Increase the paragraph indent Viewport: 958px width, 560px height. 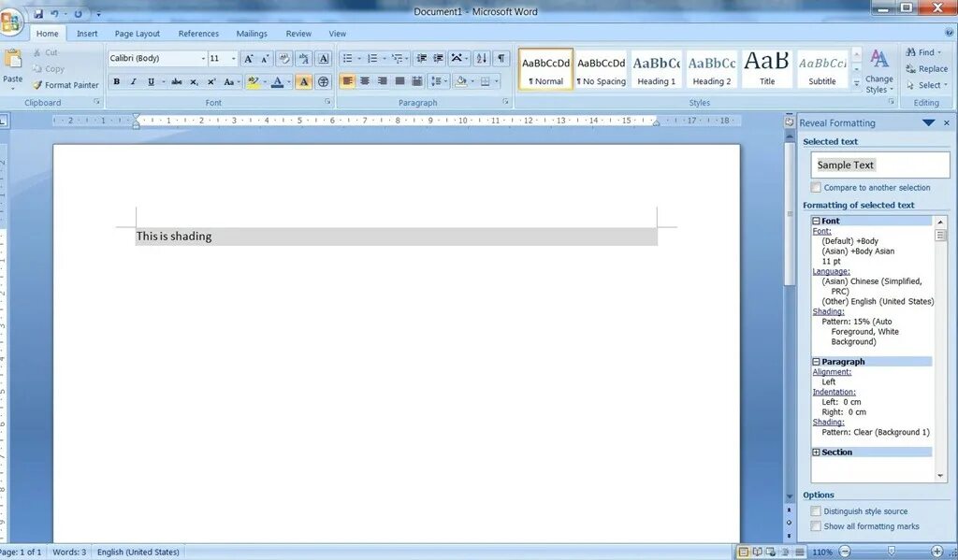click(438, 59)
